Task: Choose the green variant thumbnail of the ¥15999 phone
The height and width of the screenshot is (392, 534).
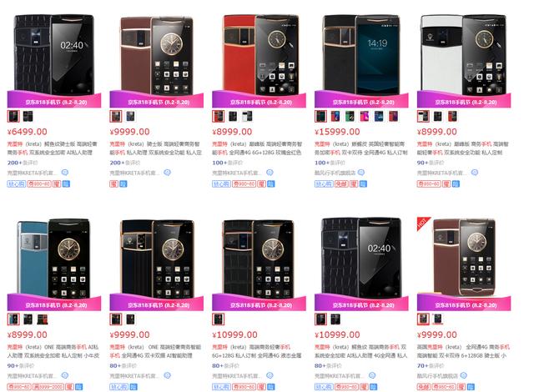Action: 350,117
